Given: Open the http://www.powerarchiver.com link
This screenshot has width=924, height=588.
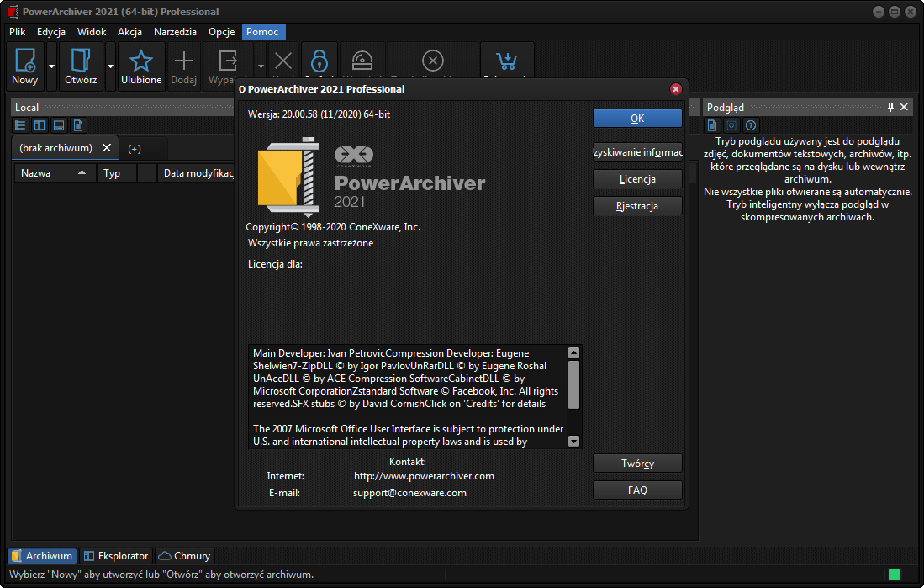Looking at the screenshot, I should (424, 476).
